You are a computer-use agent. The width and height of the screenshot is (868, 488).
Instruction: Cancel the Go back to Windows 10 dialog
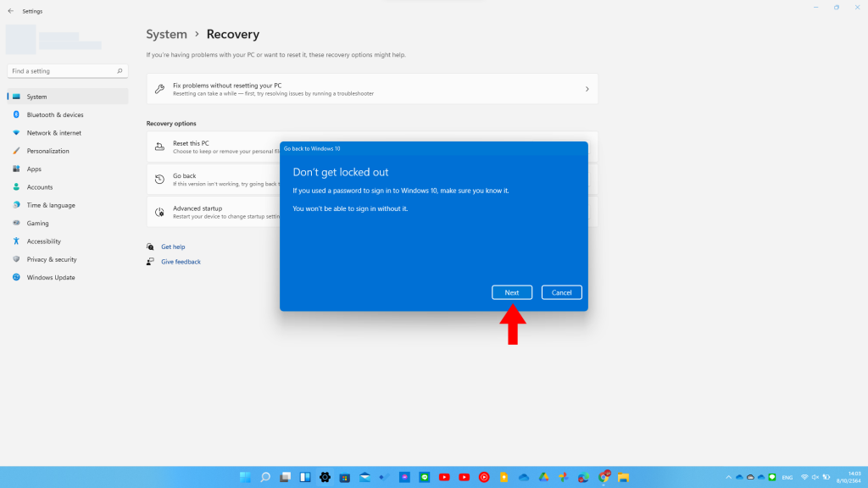click(561, 292)
